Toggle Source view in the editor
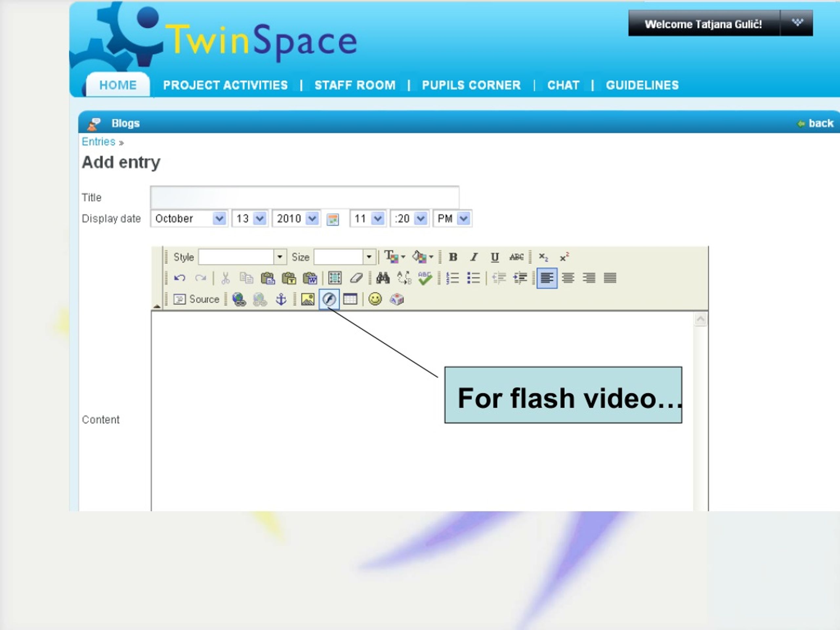The width and height of the screenshot is (840, 630). 196,299
